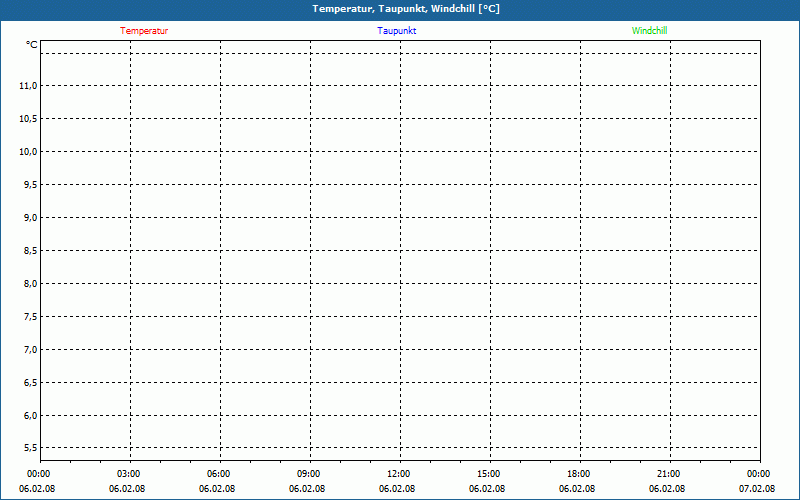Click the 8,5 y-axis value
The width and height of the screenshot is (800, 500).
(x=31, y=251)
